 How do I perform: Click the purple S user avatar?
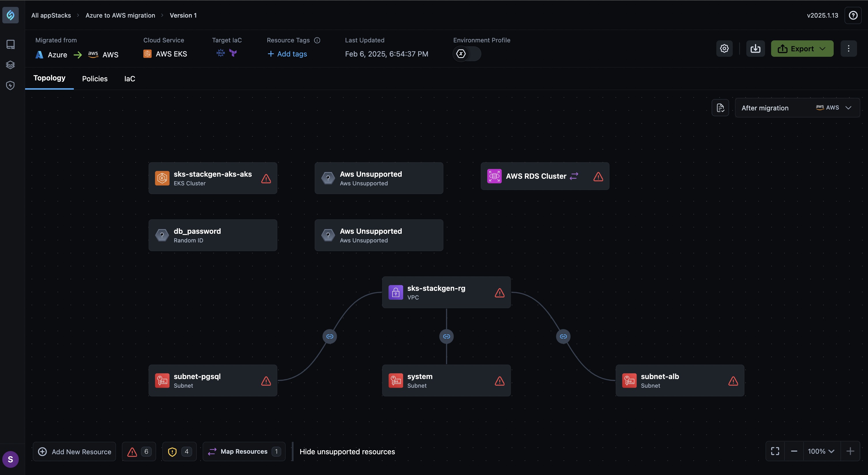point(10,459)
